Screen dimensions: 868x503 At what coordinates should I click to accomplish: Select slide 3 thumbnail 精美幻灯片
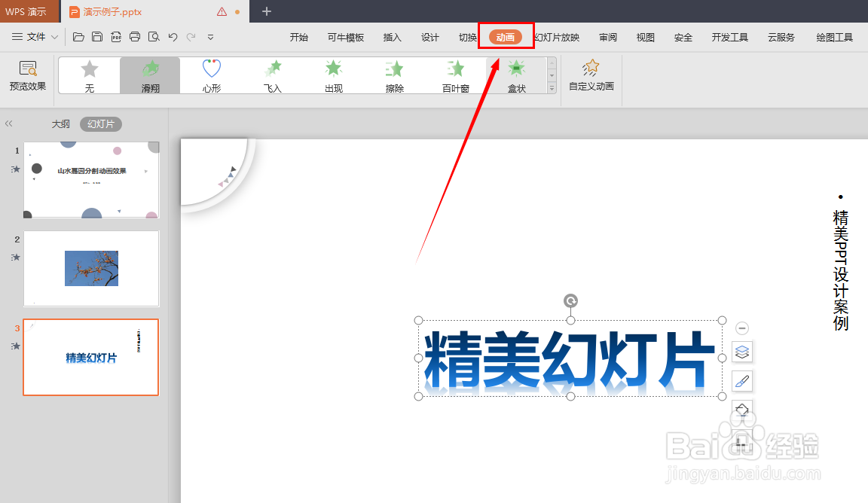click(90, 358)
